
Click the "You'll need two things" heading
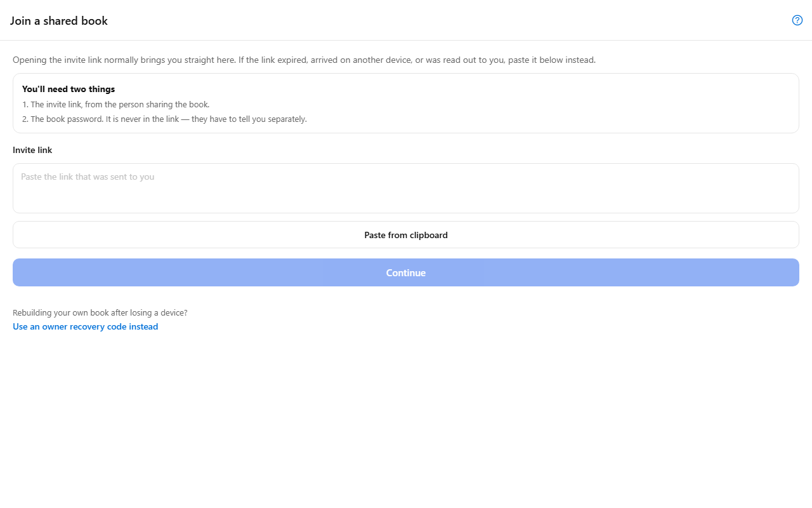(69, 89)
